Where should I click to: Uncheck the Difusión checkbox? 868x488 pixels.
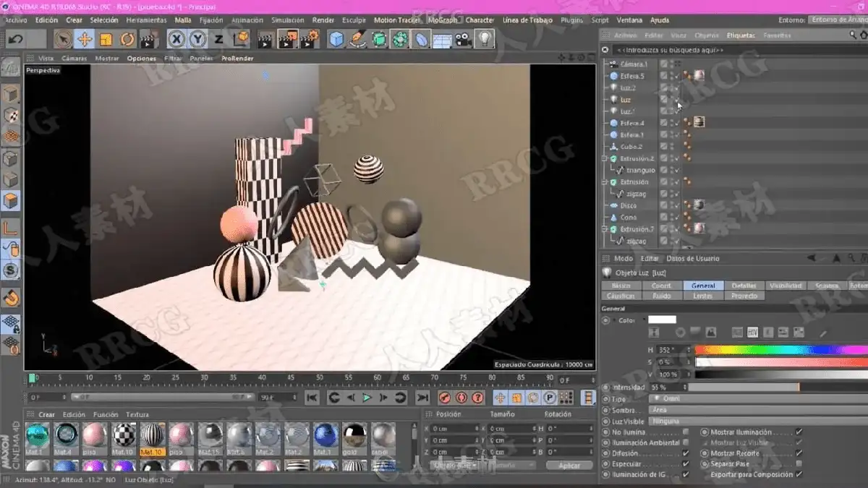click(x=686, y=453)
